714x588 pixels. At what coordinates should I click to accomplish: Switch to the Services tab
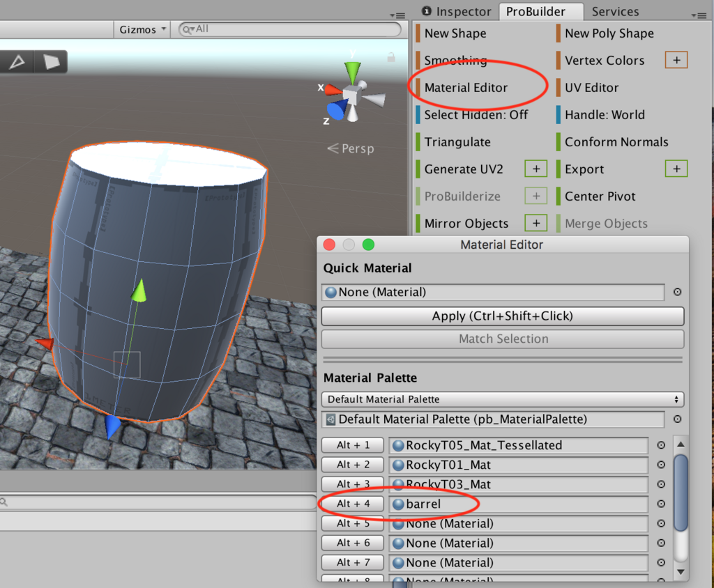(x=615, y=11)
